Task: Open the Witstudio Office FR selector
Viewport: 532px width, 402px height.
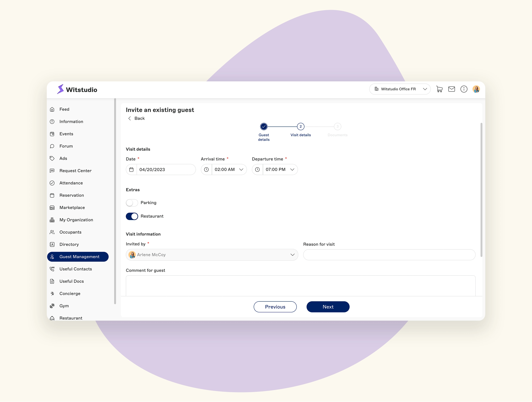Action: pos(399,89)
